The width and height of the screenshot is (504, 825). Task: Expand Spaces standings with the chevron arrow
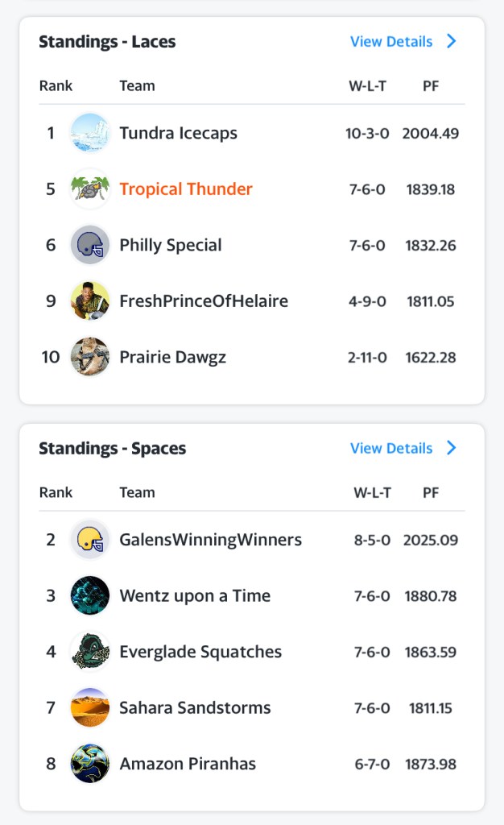point(452,448)
